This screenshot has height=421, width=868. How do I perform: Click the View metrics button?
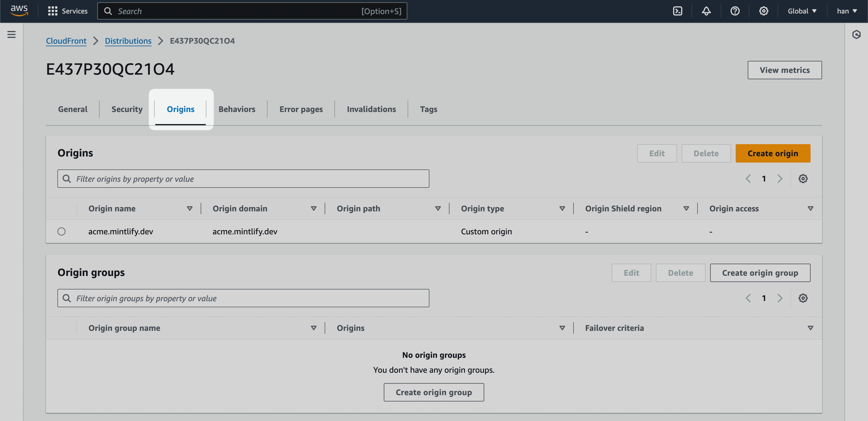click(x=784, y=70)
